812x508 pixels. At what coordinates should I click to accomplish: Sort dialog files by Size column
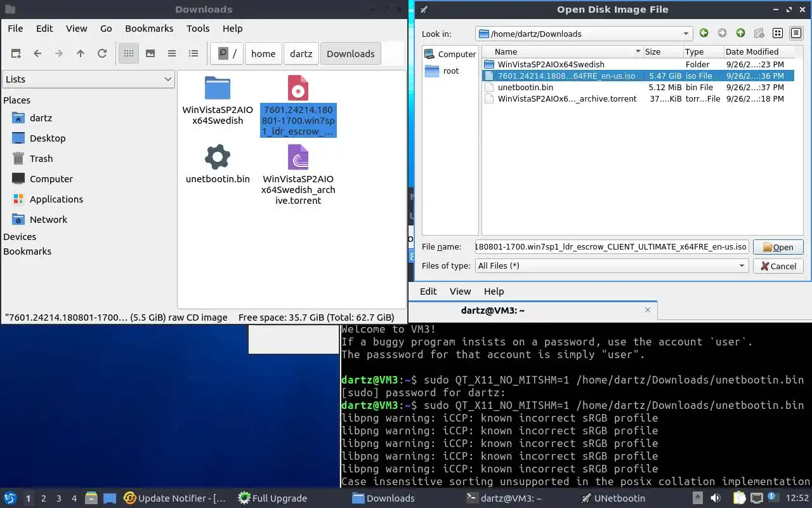(663, 52)
